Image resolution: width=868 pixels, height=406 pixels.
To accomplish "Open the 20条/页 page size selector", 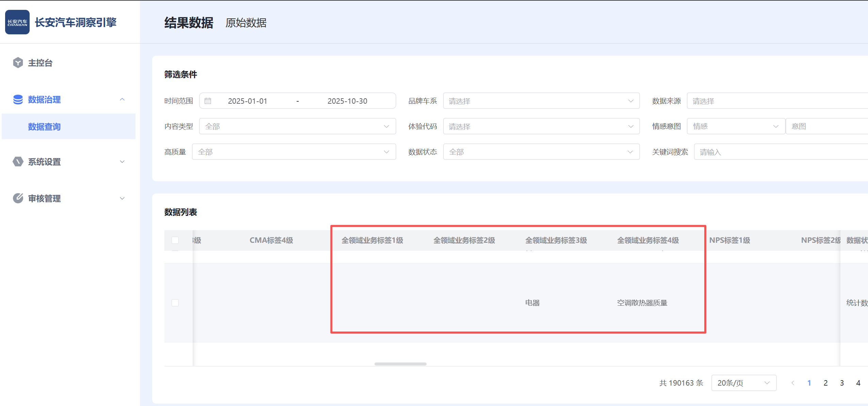I will coord(743,383).
